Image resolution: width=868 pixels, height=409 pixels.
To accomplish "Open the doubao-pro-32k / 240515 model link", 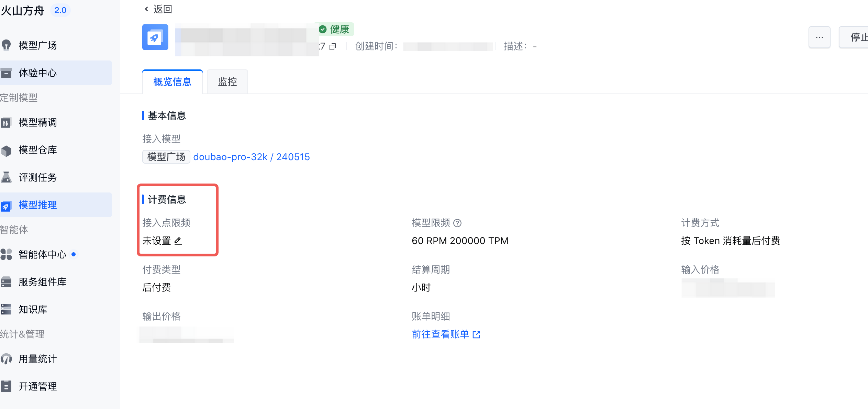I will pyautogui.click(x=252, y=157).
